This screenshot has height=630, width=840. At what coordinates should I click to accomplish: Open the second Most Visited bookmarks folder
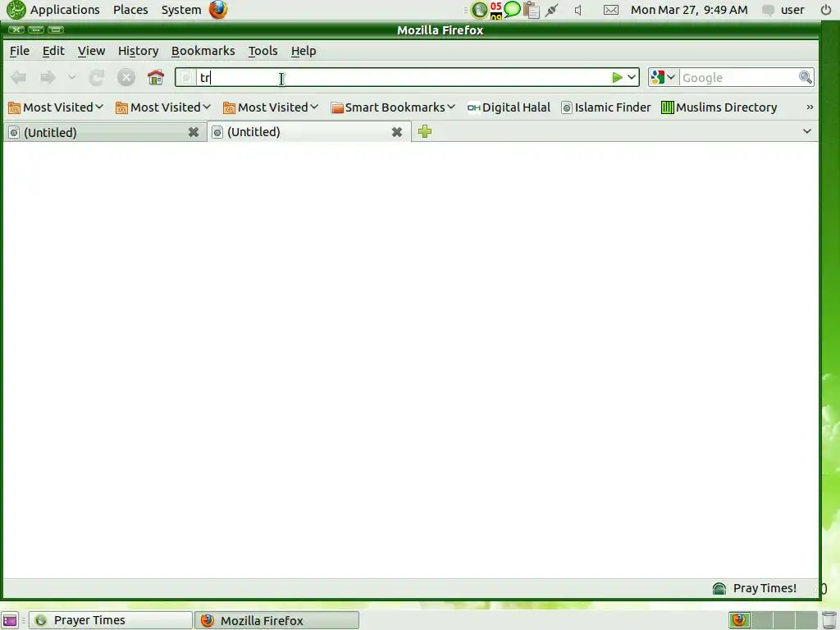163,107
